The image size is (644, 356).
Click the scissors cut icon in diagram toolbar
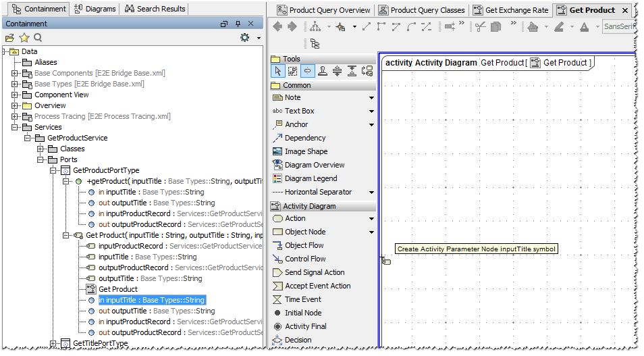[480, 27]
